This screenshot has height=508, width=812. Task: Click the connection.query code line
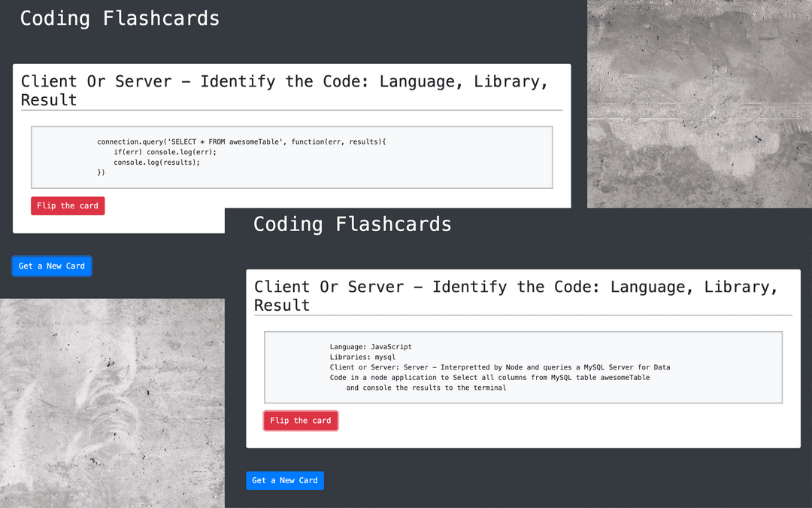pyautogui.click(x=241, y=141)
